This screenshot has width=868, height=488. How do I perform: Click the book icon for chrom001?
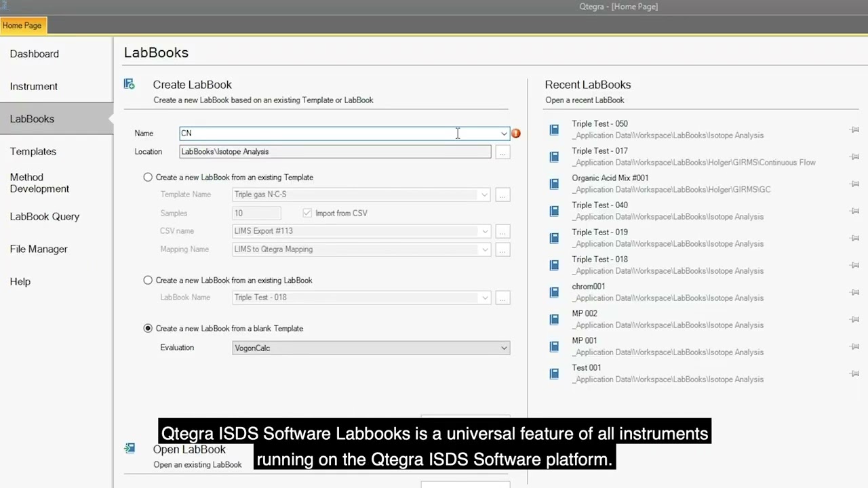(554, 292)
